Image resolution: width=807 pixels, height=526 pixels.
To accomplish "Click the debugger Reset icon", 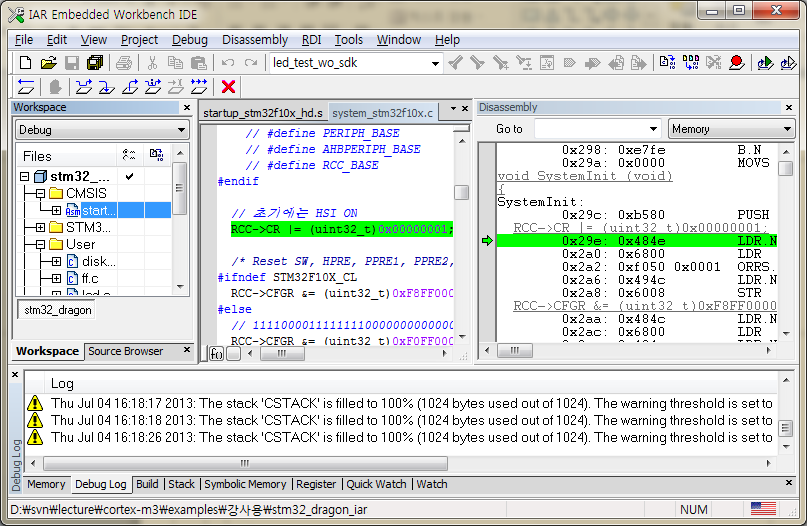I will [26, 86].
